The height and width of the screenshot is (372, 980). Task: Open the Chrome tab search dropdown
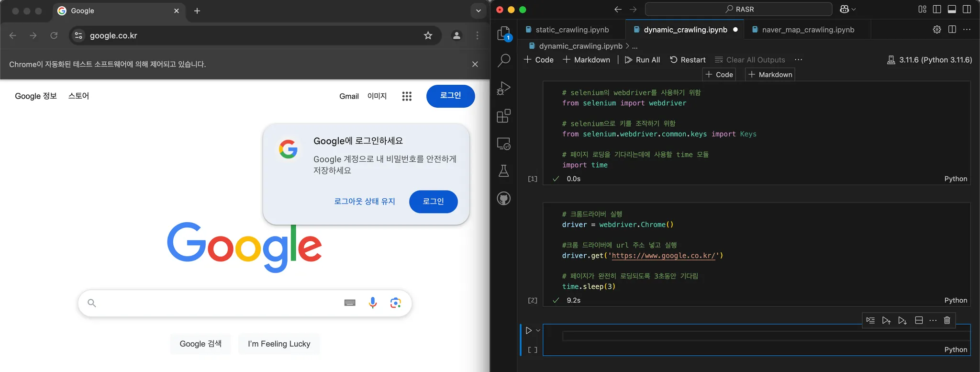(x=478, y=11)
